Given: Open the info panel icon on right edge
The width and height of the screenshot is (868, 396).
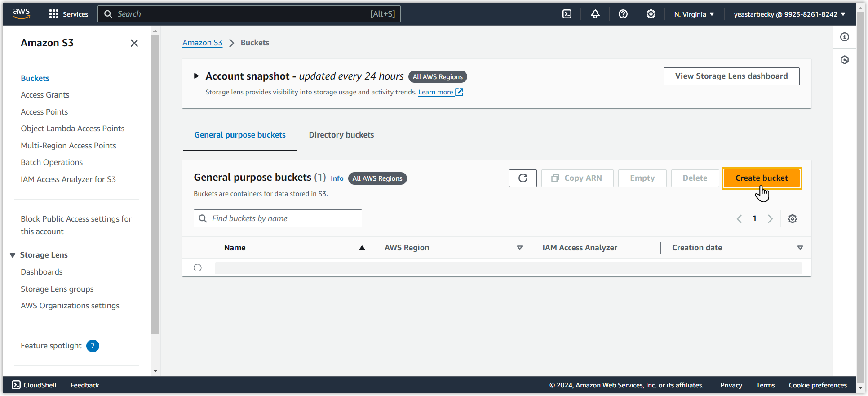Looking at the screenshot, I should [x=845, y=37].
